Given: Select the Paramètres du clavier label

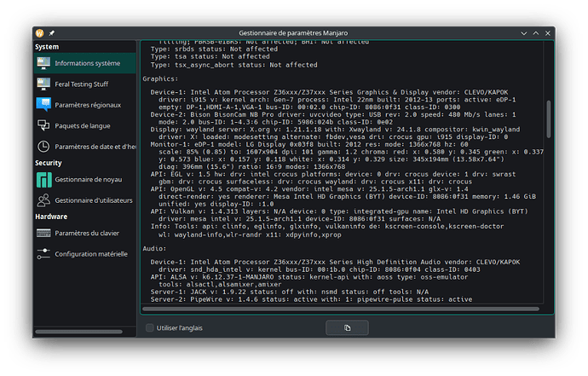Looking at the screenshot, I should [87, 233].
